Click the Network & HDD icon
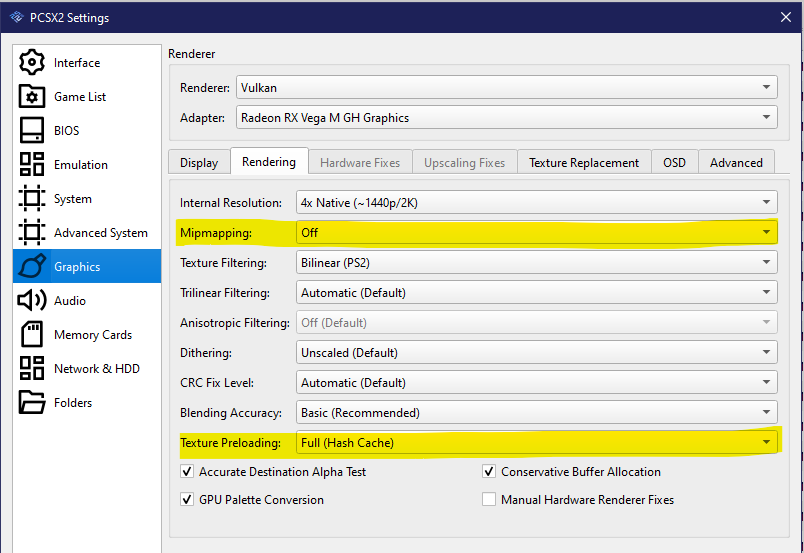Viewport: 804px width, 553px height. click(32, 368)
